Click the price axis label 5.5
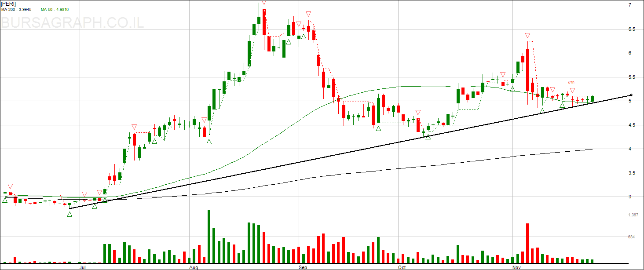 point(632,77)
